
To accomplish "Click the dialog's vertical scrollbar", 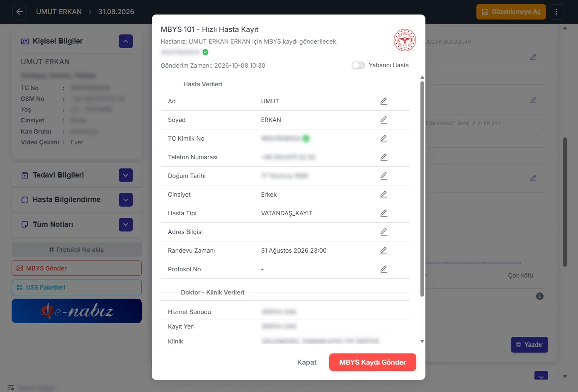I will click(x=422, y=189).
